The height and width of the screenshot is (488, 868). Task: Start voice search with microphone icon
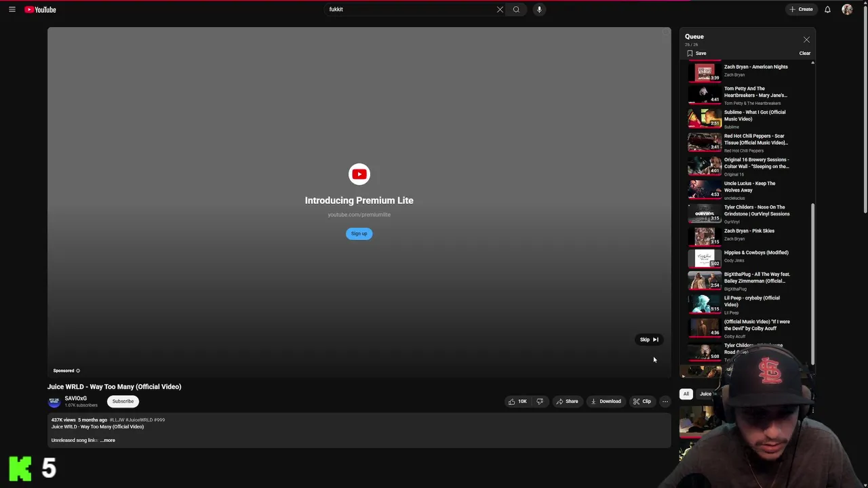tap(539, 9)
